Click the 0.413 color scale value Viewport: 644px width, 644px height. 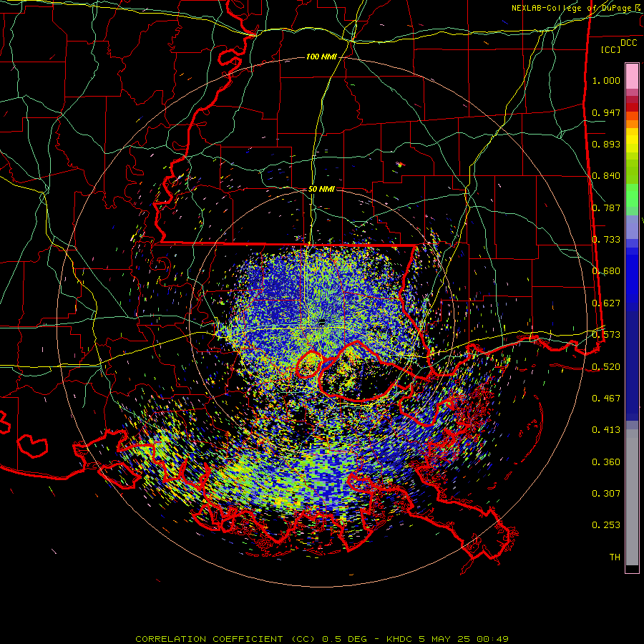pyautogui.click(x=606, y=430)
